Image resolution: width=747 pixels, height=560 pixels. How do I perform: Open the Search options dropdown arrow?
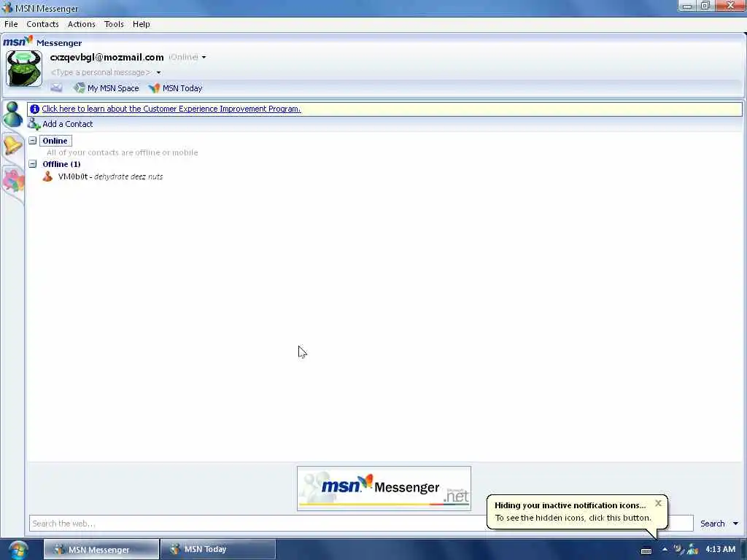[x=735, y=524]
